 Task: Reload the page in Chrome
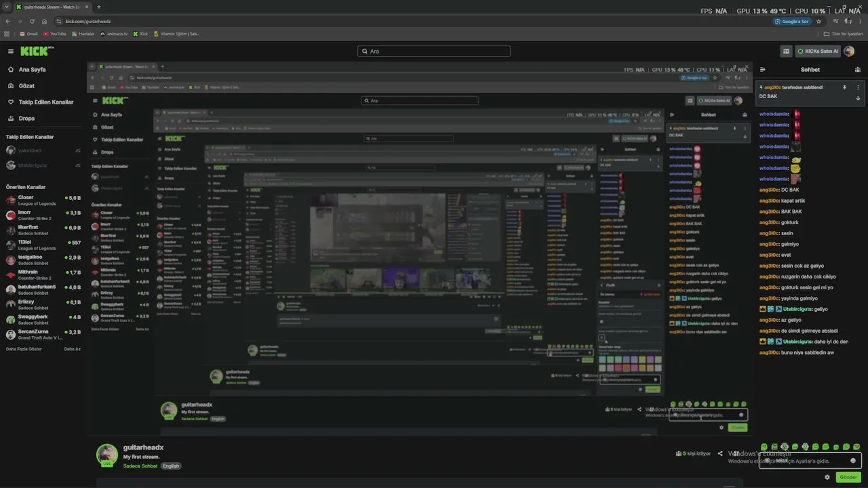pos(32,21)
